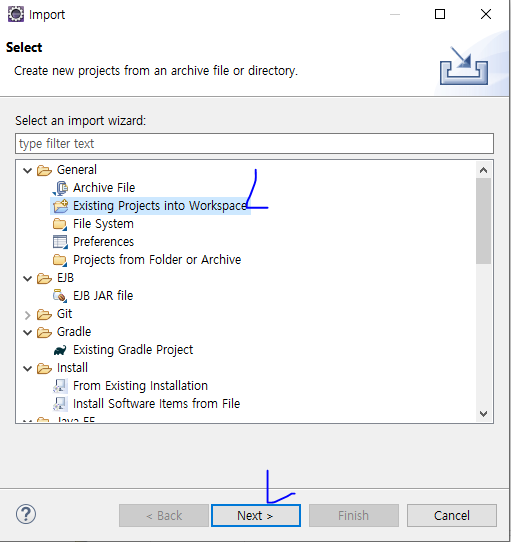Select From Existing Installation

(140, 386)
